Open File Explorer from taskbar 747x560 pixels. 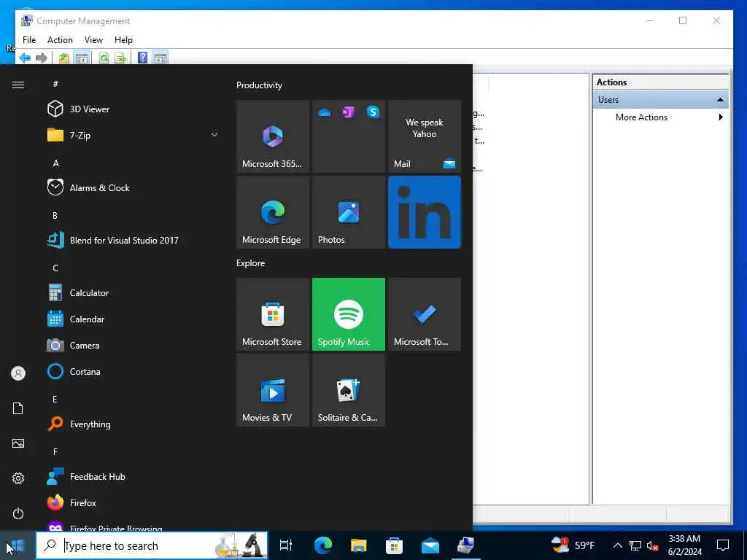point(358,545)
